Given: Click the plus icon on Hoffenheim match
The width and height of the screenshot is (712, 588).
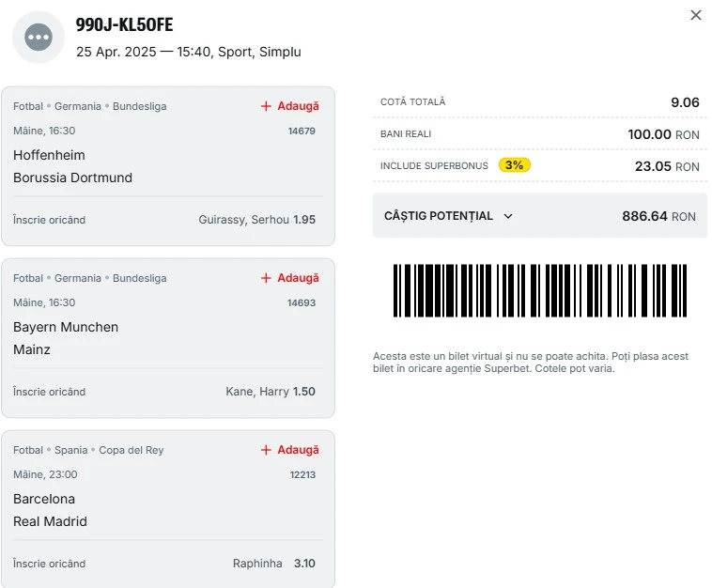Looking at the screenshot, I should click(266, 106).
